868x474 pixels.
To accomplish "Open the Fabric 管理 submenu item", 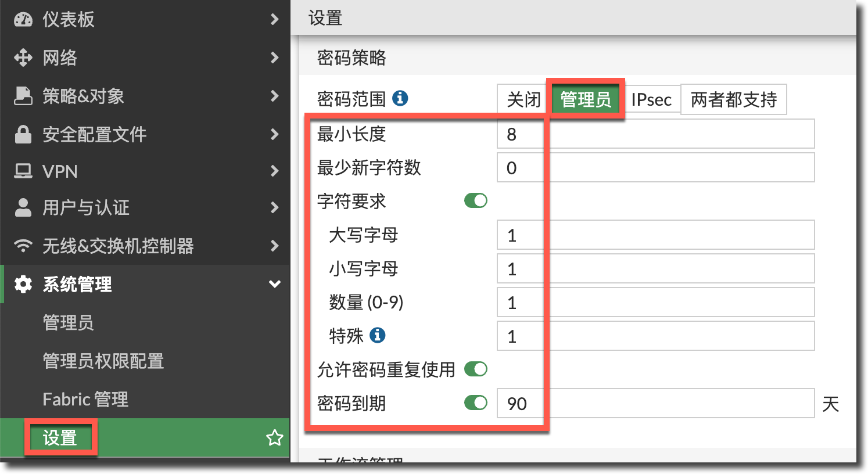I will [x=85, y=399].
